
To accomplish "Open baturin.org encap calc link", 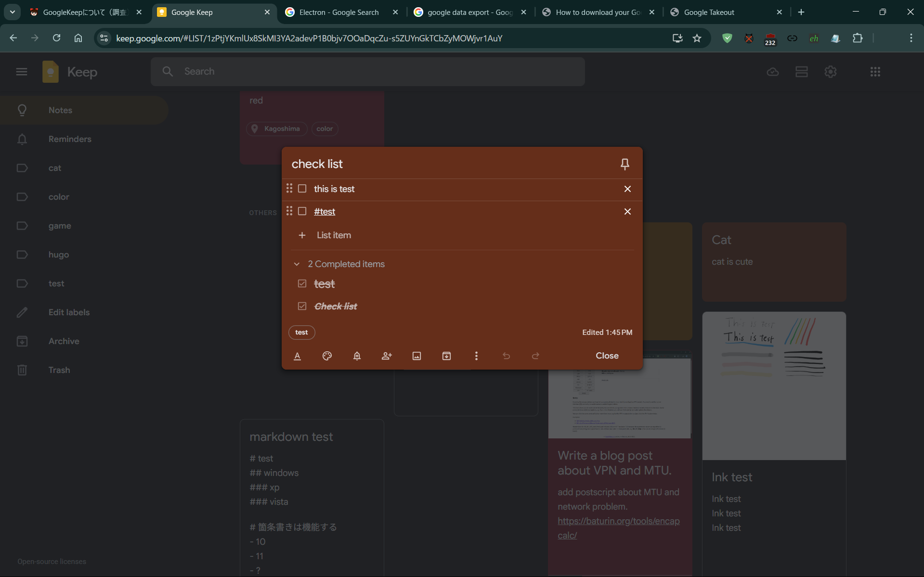I will 619,528.
